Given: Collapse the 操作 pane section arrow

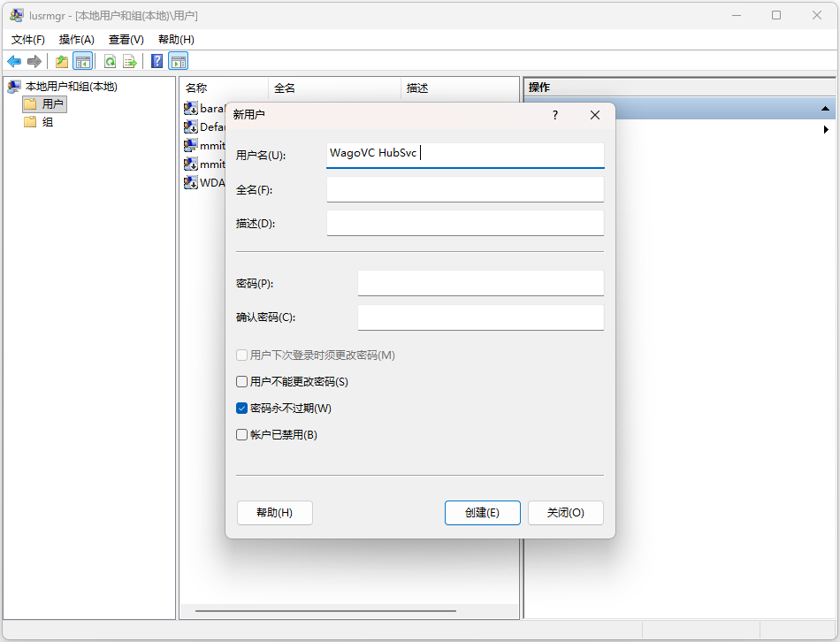Looking at the screenshot, I should [x=825, y=109].
